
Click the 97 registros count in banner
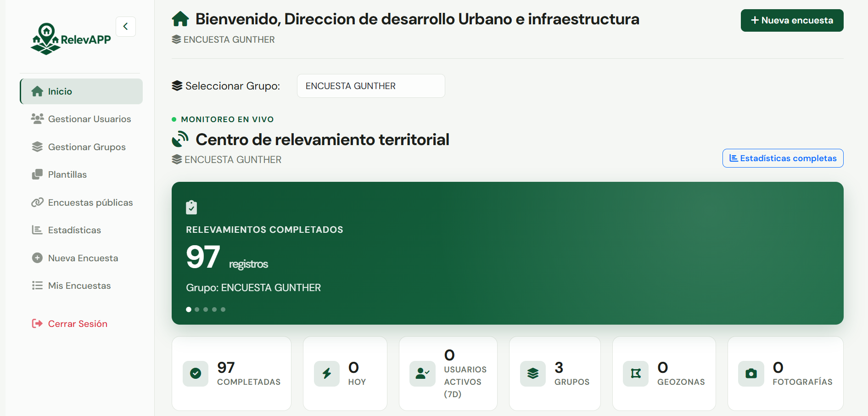[227, 257]
